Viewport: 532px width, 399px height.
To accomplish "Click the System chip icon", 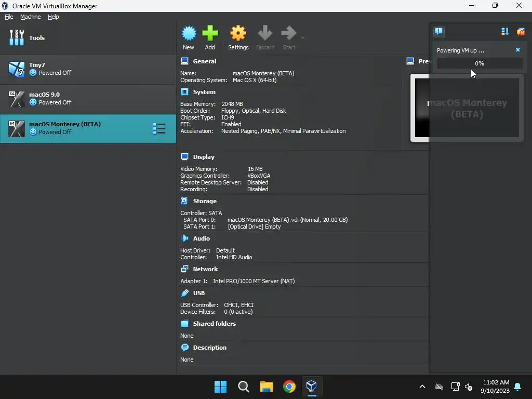I will pyautogui.click(x=184, y=92).
